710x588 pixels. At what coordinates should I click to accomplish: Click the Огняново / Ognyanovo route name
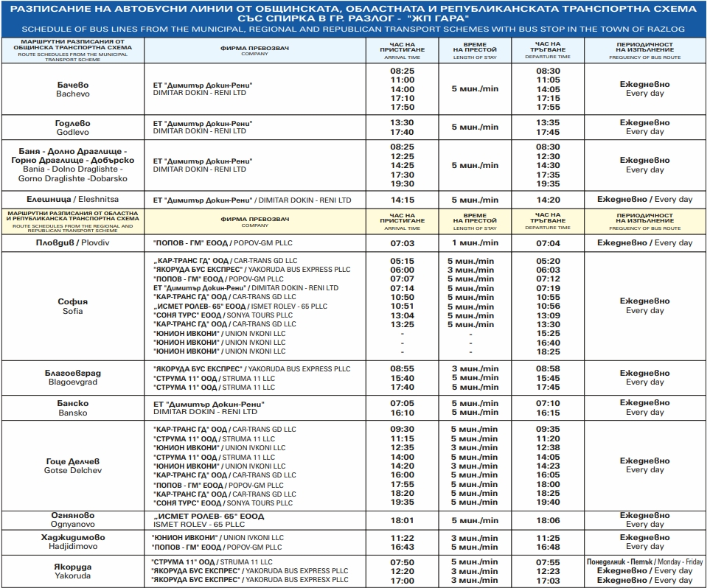pyautogui.click(x=73, y=519)
